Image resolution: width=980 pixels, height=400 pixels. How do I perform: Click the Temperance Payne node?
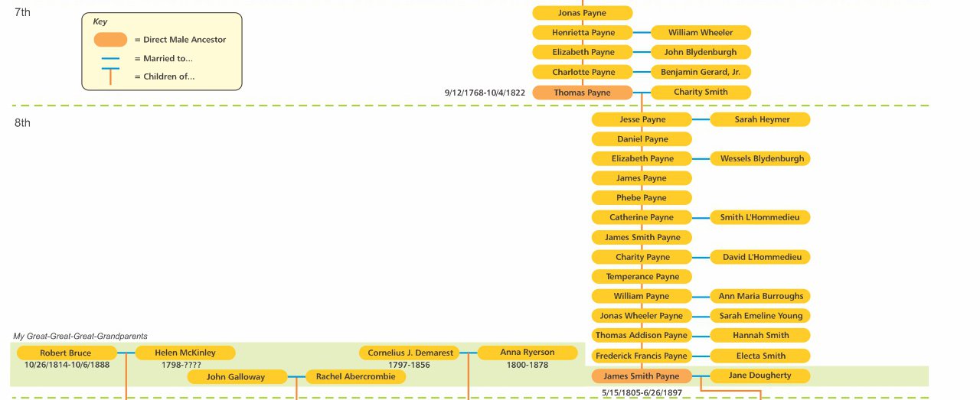[642, 277]
